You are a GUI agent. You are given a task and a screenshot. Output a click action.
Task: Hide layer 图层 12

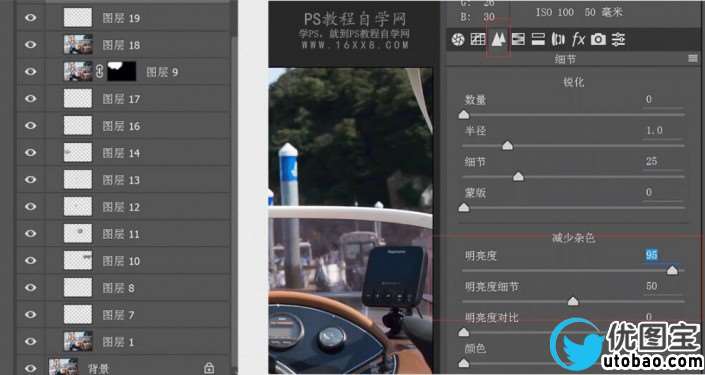[x=30, y=206]
